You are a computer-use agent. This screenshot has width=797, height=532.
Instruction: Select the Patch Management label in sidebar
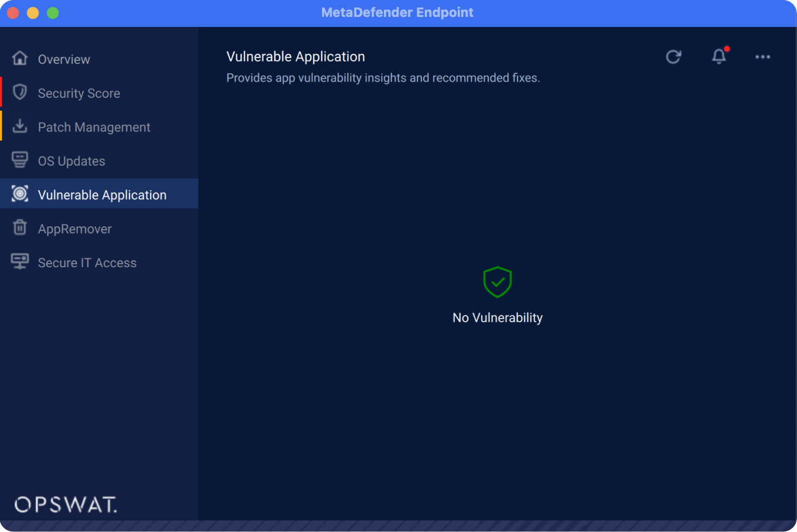click(x=94, y=127)
